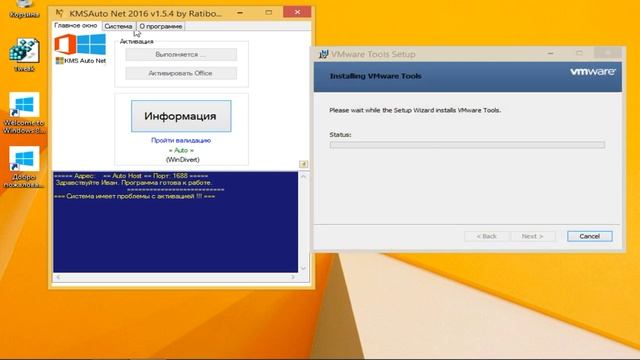Click the (WinDivert) label
640x360 pixels.
(182, 160)
